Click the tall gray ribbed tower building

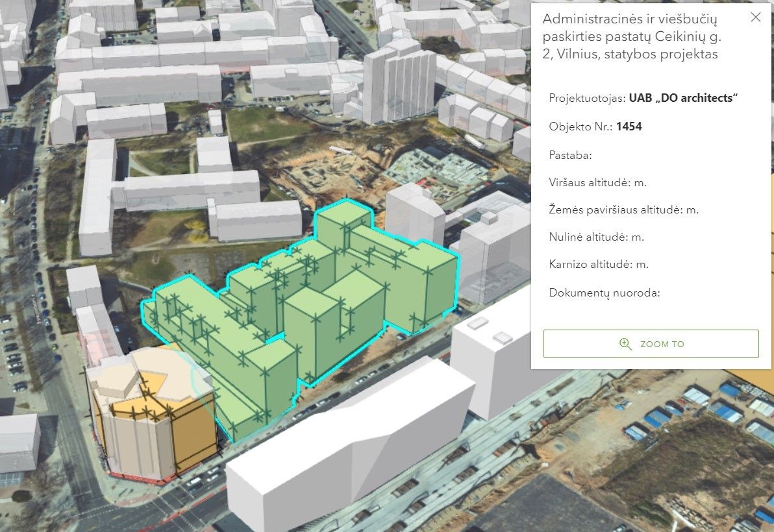399,84
